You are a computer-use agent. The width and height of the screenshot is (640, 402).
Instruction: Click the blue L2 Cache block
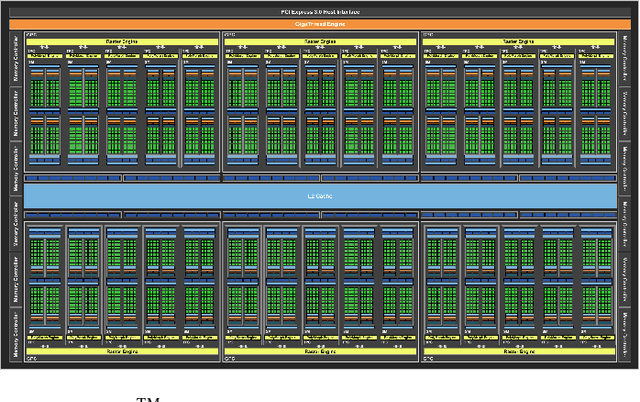pyautogui.click(x=320, y=196)
